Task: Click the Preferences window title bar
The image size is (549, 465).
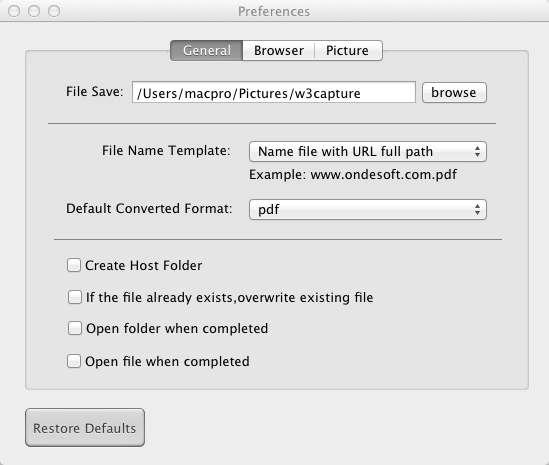Action: [x=274, y=11]
